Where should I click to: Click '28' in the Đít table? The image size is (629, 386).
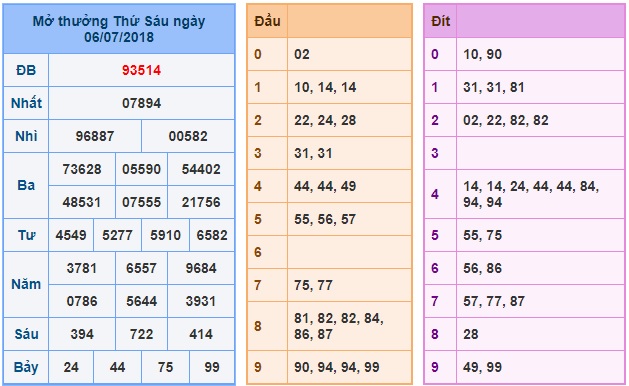471,334
